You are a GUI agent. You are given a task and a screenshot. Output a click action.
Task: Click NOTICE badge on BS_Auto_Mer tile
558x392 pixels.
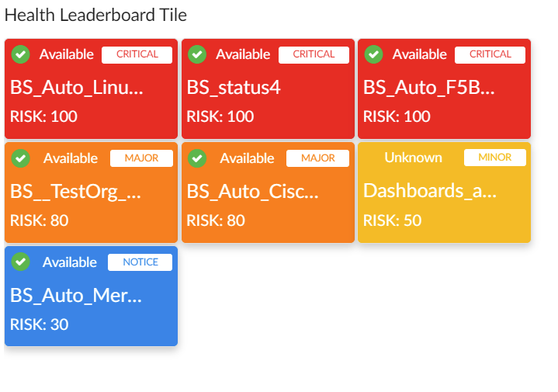[x=140, y=262]
